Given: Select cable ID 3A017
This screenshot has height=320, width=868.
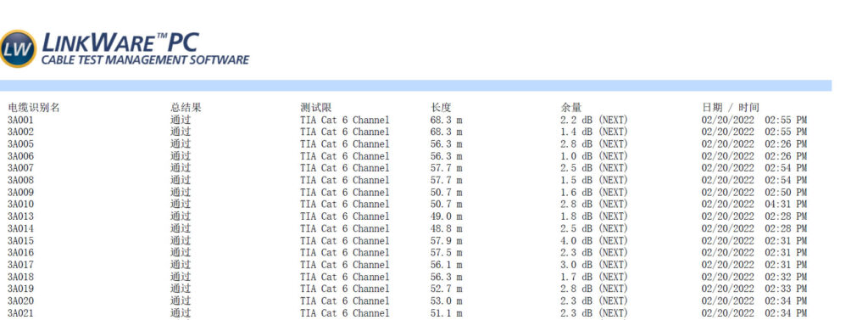Looking at the screenshot, I should [20, 265].
